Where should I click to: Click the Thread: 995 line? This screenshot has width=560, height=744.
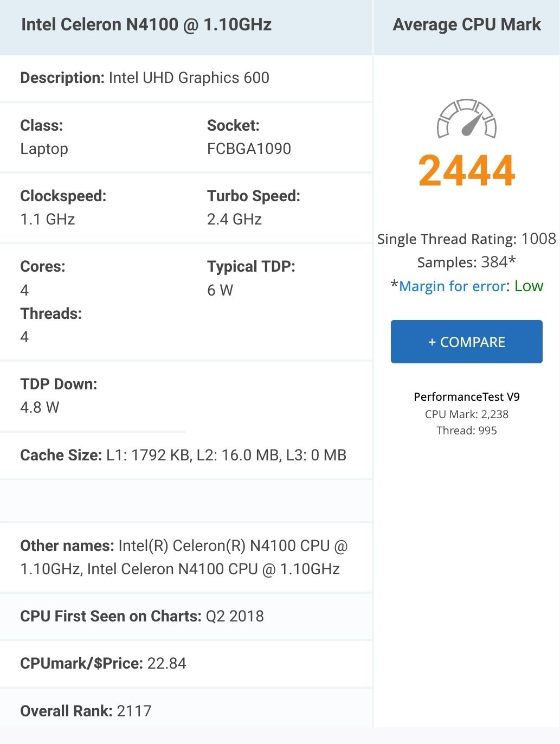click(x=467, y=430)
